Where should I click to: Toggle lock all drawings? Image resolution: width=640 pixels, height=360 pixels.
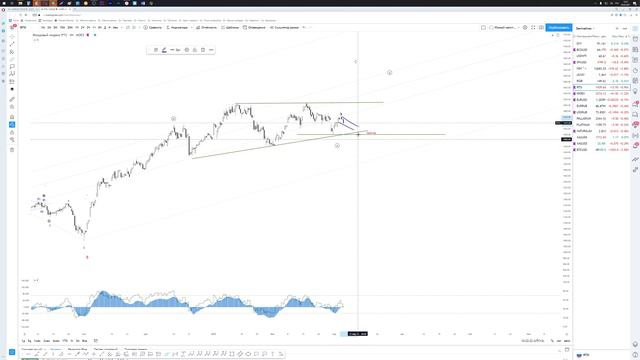click(12, 132)
